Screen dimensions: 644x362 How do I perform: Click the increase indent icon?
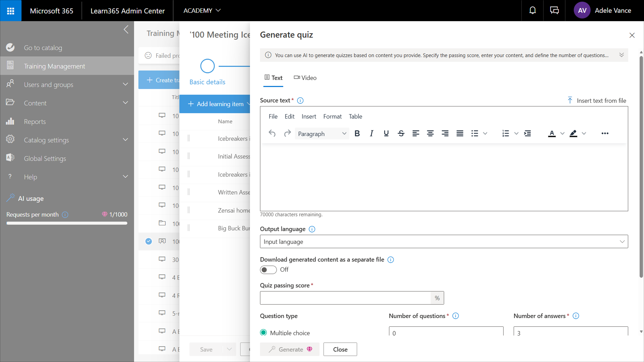[527, 134]
